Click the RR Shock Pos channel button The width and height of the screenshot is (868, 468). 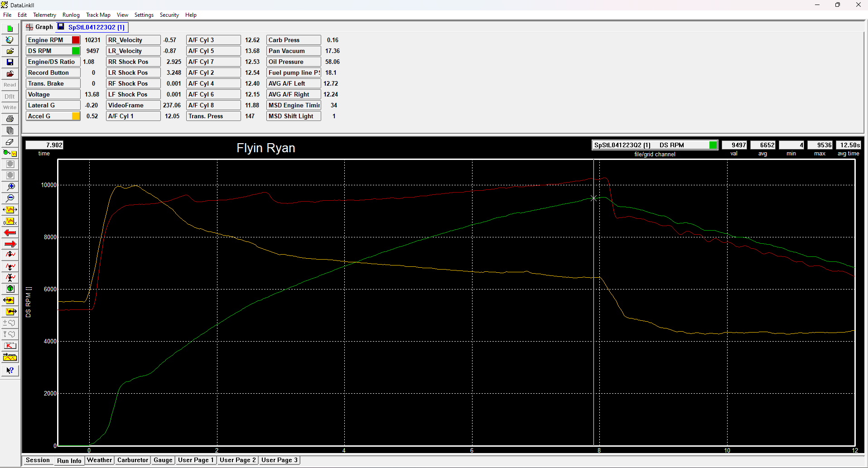[133, 62]
